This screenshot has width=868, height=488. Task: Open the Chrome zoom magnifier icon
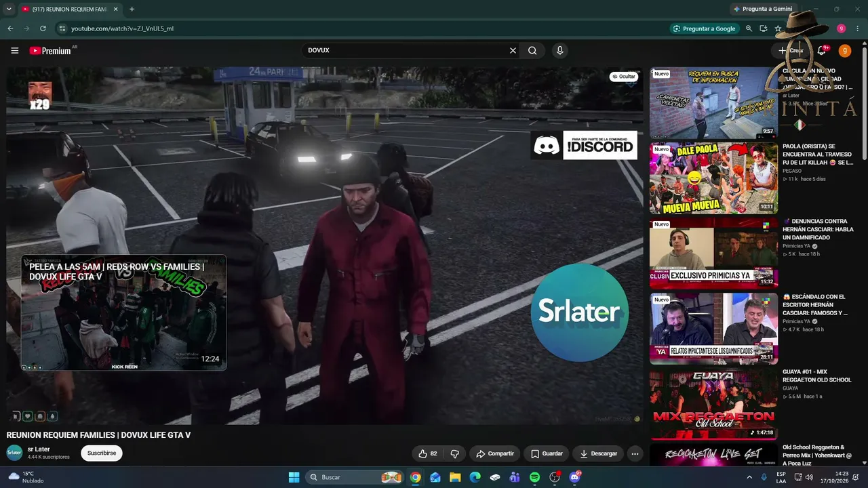coord(749,28)
